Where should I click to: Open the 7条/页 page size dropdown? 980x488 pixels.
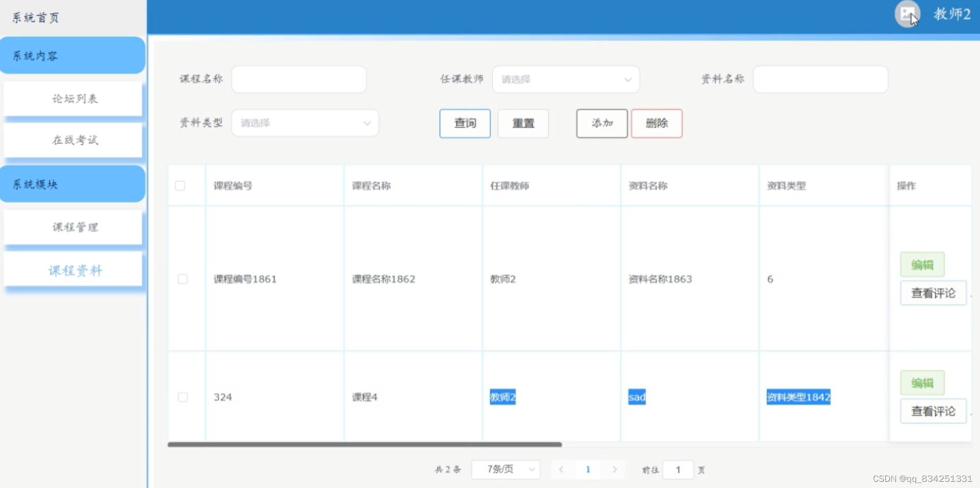(x=506, y=469)
